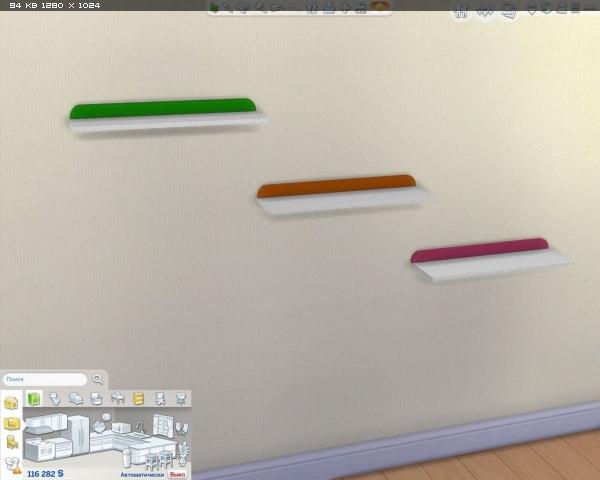The width and height of the screenshot is (600, 480).
Task: Open the camera controls icon
Action: [562, 8]
